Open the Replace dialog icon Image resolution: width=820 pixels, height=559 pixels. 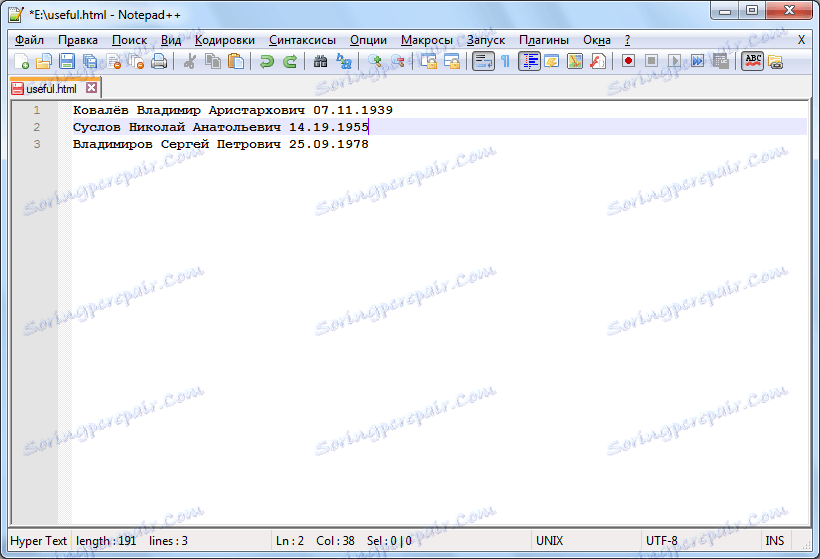[x=344, y=62]
